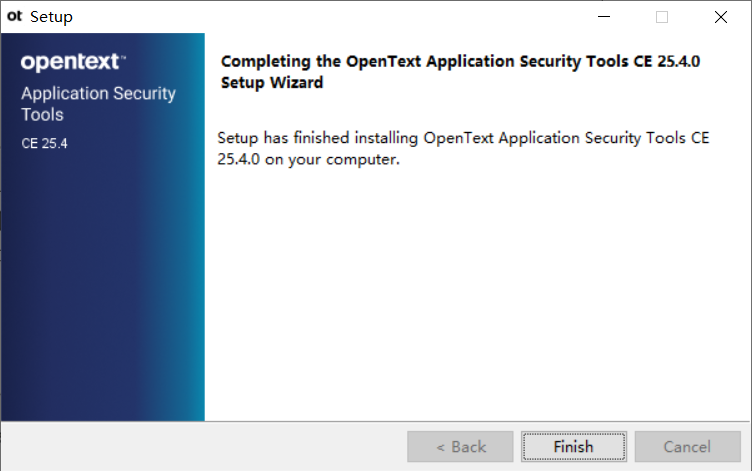
Task: Select the 'Application Security Tools' banner text
Action: click(98, 104)
